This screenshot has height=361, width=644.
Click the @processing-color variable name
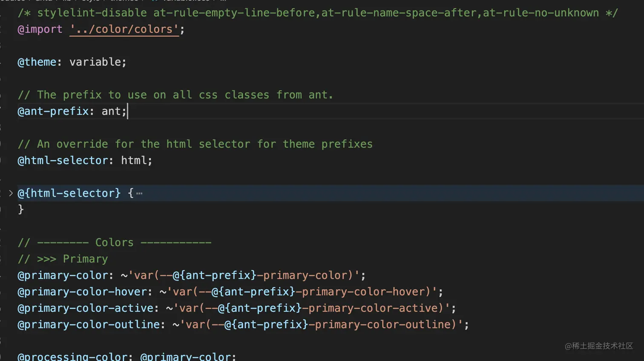[72, 356]
